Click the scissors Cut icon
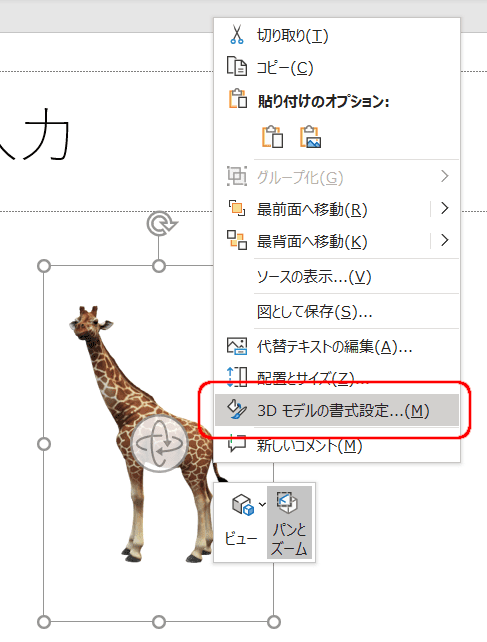Viewport: 487px width, 642px height. click(236, 34)
